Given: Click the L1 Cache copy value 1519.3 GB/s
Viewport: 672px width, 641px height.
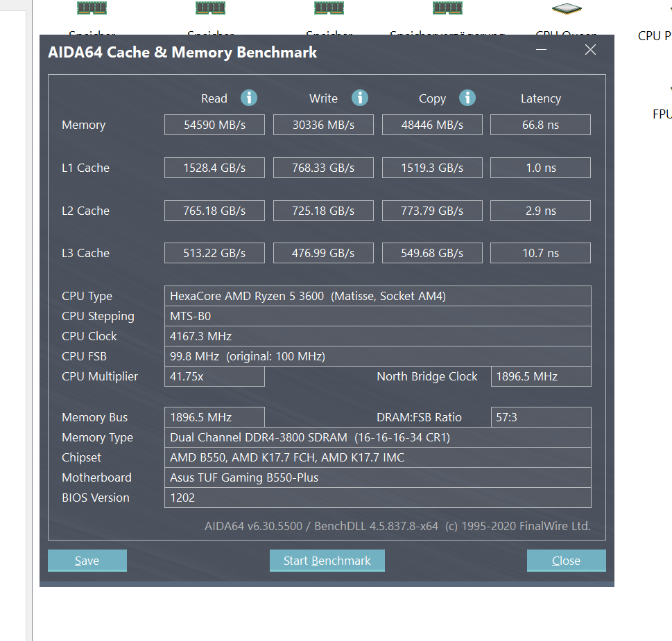Looking at the screenshot, I should click(x=432, y=168).
